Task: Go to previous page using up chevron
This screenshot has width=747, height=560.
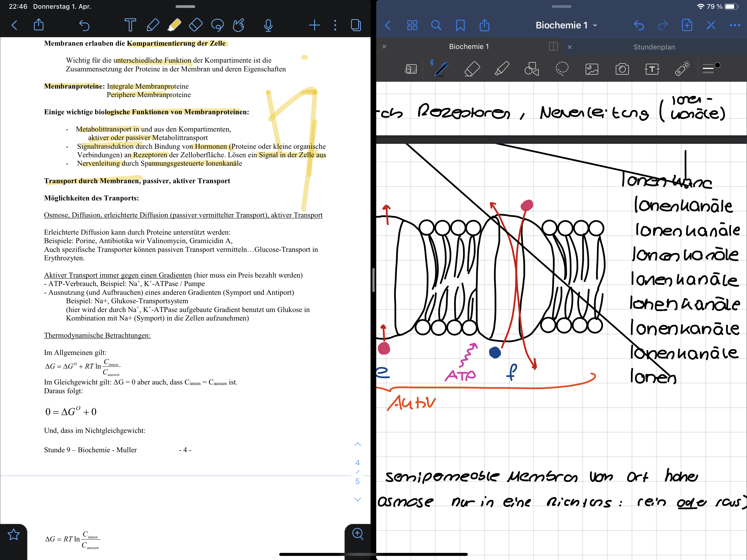Action: 358,444
